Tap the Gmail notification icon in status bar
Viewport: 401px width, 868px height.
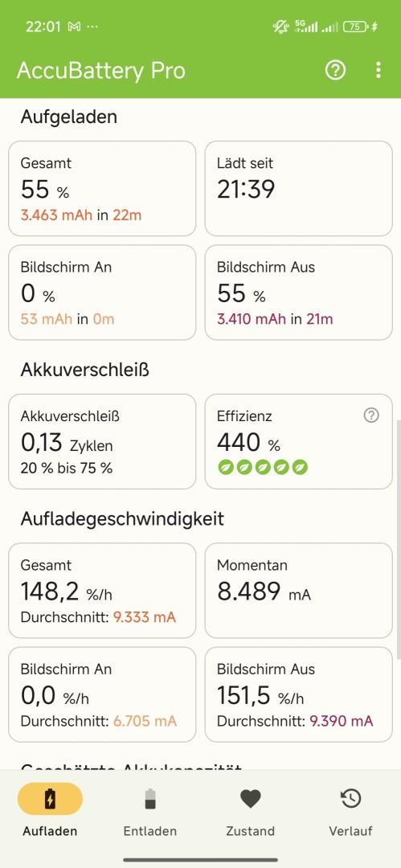[x=74, y=27]
